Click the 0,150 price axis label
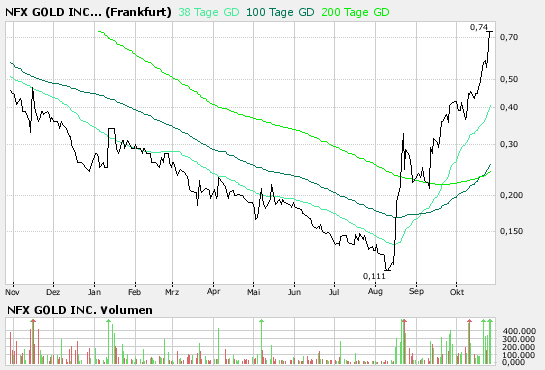 point(511,231)
